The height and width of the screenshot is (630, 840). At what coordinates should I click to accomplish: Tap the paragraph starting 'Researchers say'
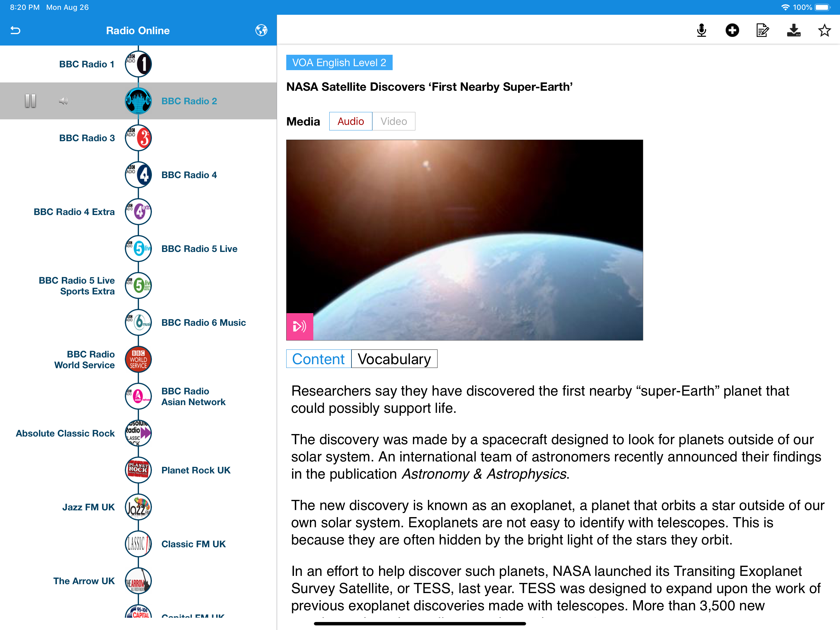click(540, 399)
